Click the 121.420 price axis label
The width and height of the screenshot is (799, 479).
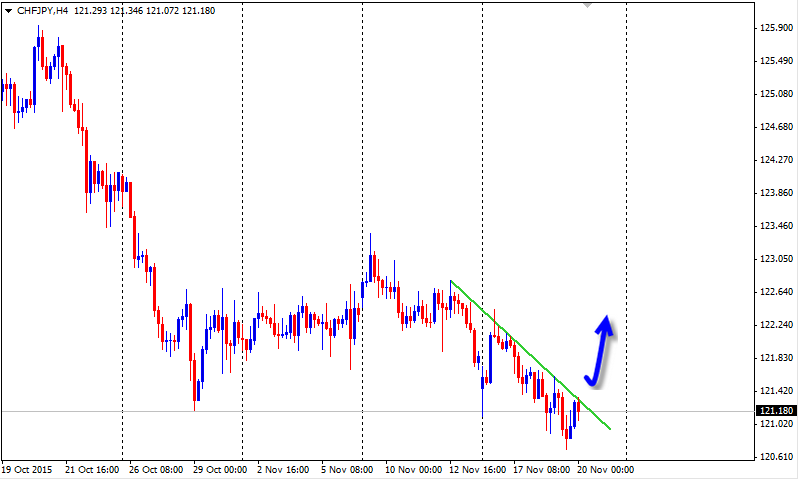pyautogui.click(x=776, y=391)
